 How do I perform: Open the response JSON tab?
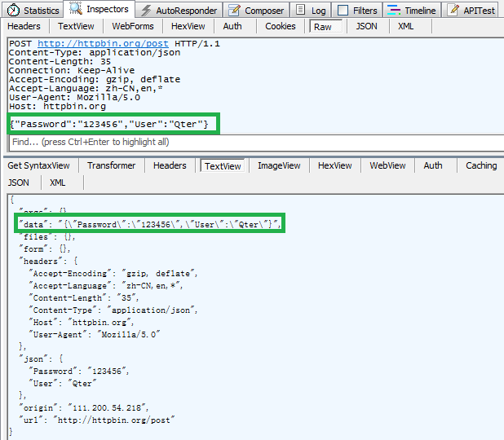pyautogui.click(x=18, y=183)
